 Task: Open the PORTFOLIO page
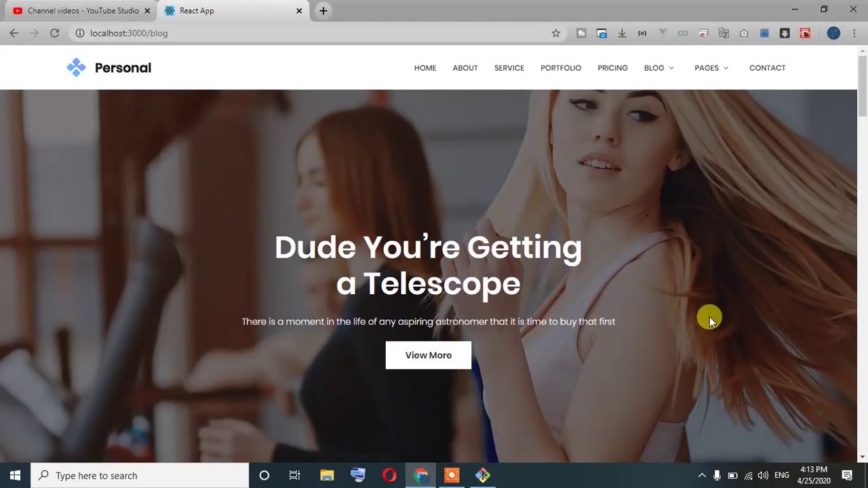click(x=561, y=68)
